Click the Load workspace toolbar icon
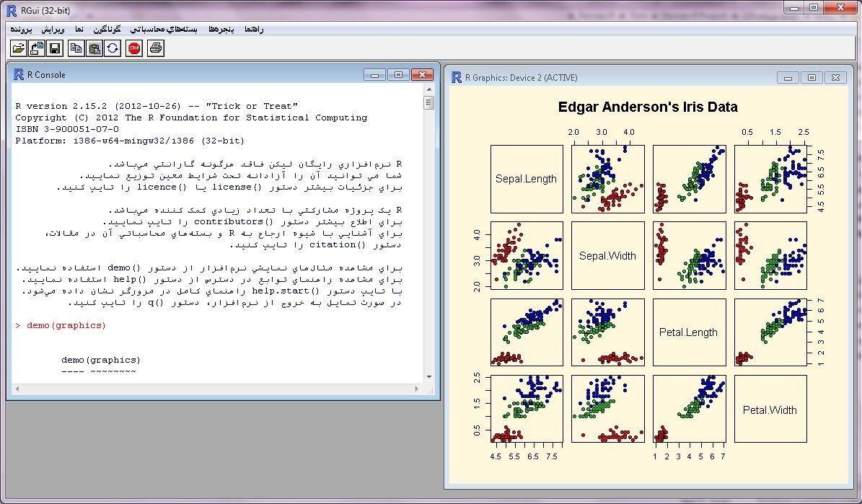Image resolution: width=862 pixels, height=504 pixels. point(36,48)
